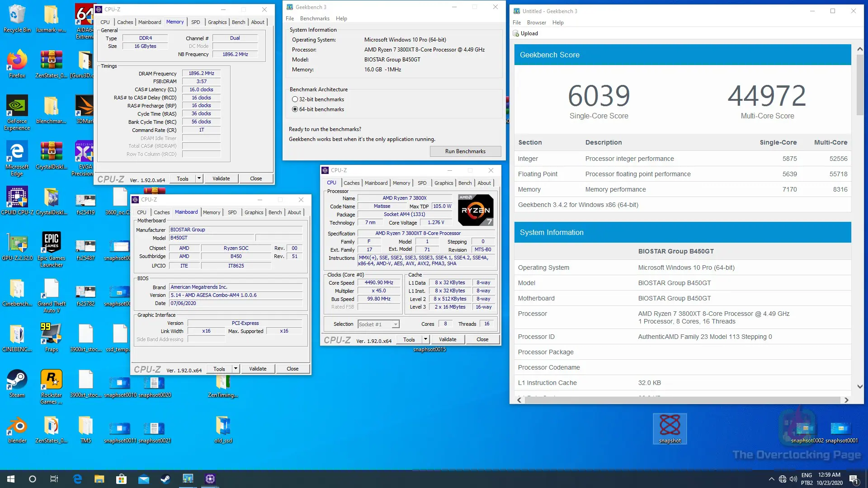Open Tools dropdown arrow in Mainboard CPU-Z window
This screenshot has width=868, height=488.
pyautogui.click(x=236, y=369)
